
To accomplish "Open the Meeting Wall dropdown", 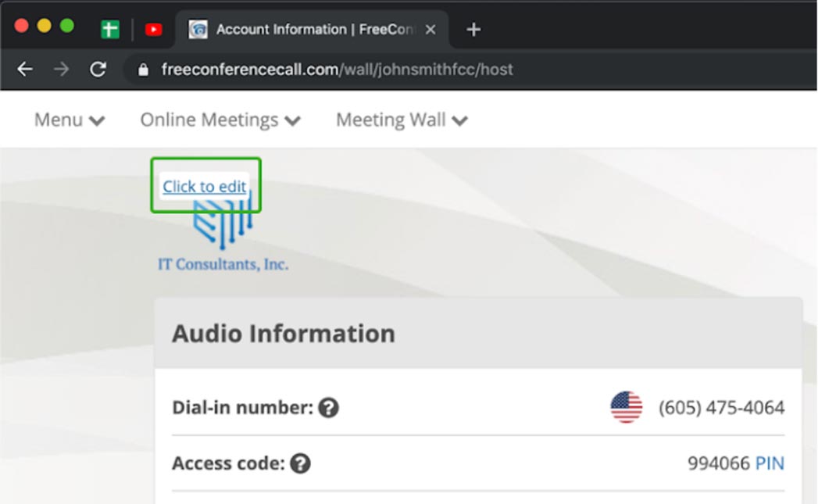I will pyautogui.click(x=402, y=120).
